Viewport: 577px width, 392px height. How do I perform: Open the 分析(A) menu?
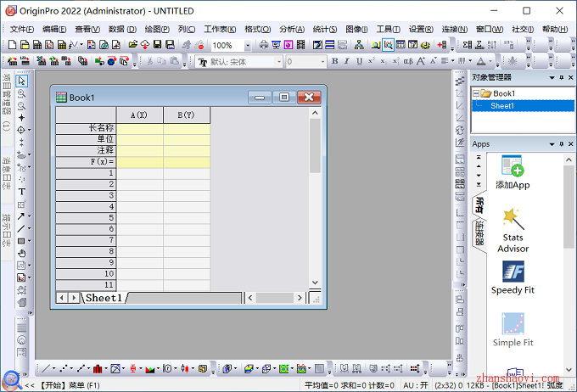click(292, 29)
